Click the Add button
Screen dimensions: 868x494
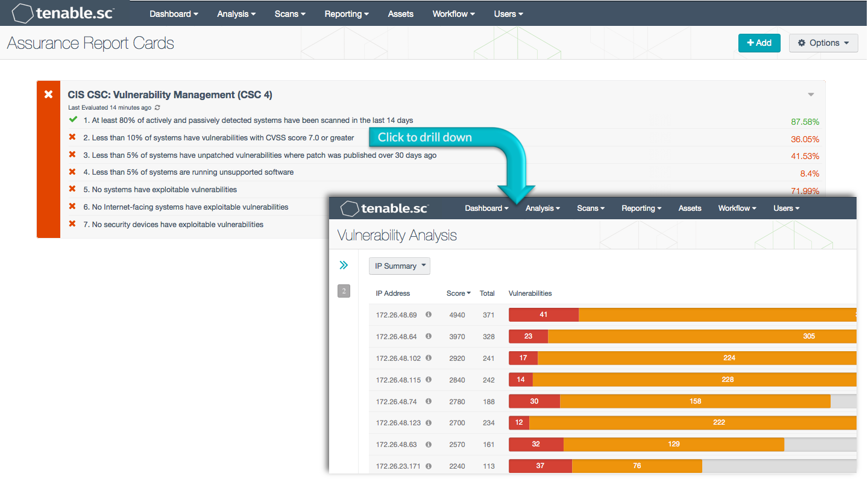tap(759, 43)
